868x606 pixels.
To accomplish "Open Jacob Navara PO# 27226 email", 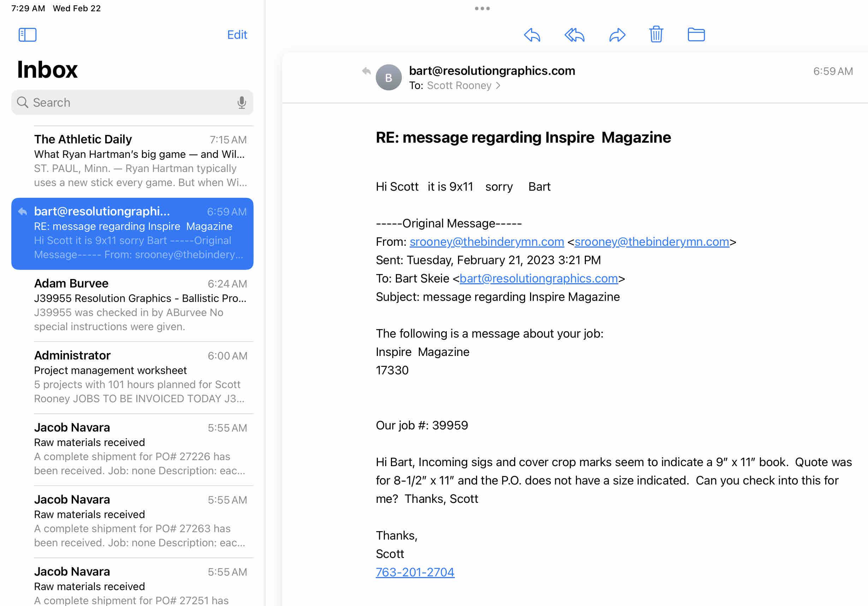I will tap(140, 449).
